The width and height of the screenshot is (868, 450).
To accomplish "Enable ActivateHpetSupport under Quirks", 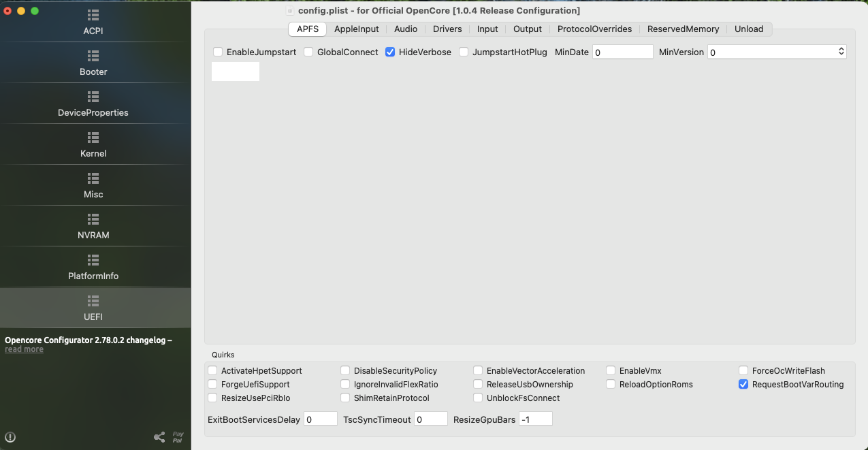I will pyautogui.click(x=212, y=370).
